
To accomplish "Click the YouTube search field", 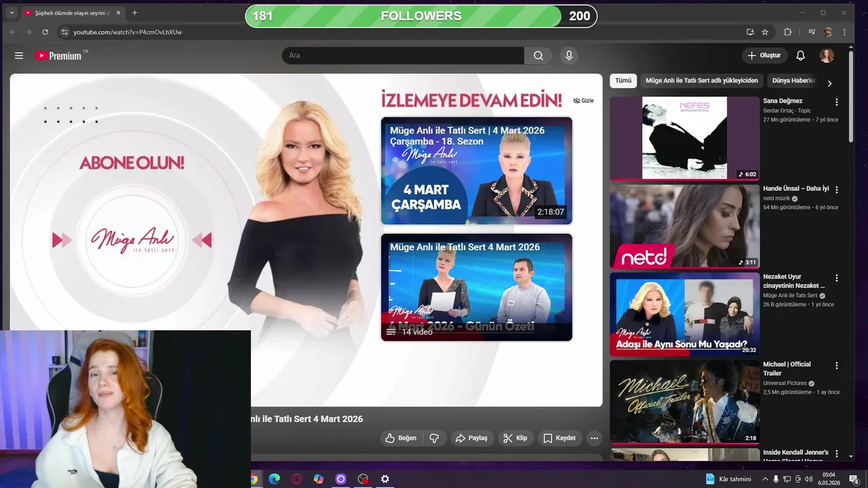I will tap(403, 56).
